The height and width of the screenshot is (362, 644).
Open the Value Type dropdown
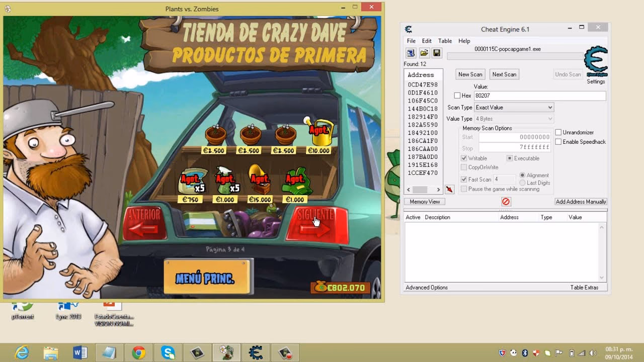(514, 119)
